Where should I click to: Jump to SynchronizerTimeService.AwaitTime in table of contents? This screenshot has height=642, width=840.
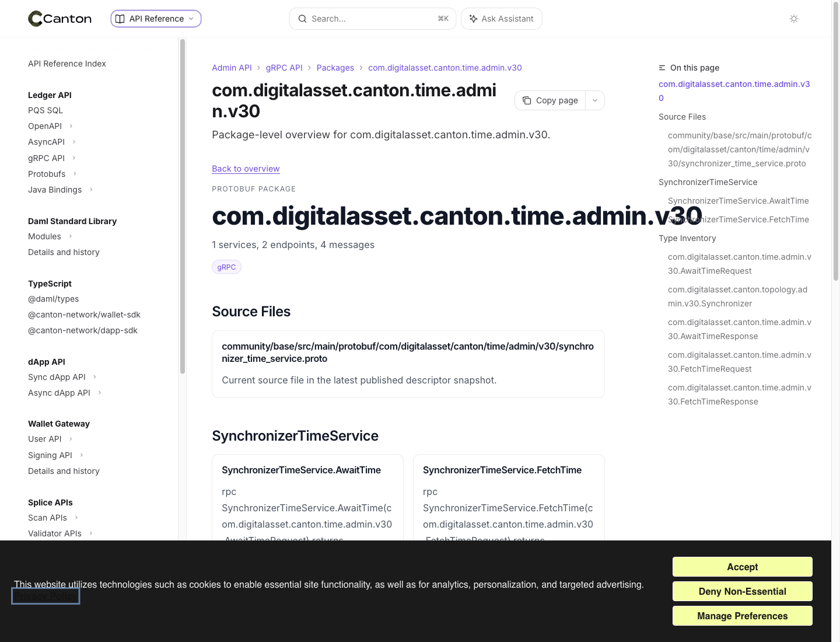[x=738, y=201]
